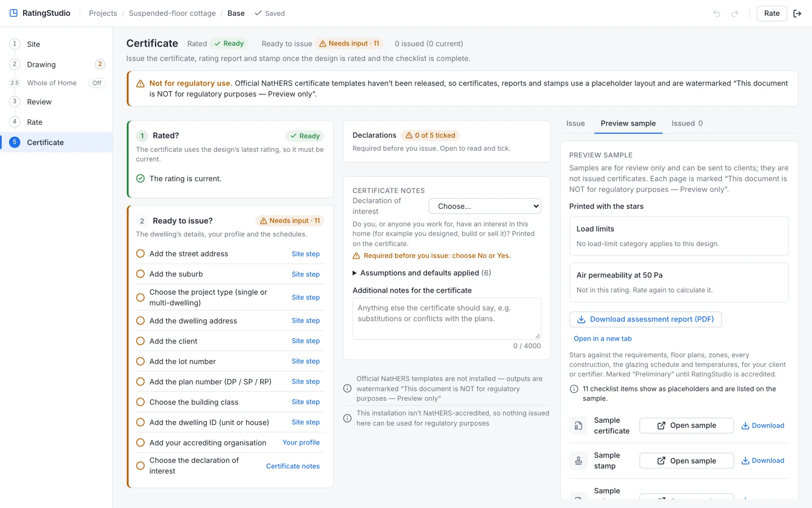Viewport: 812px width, 508px height.
Task: Click the sign-out exit icon
Action: 797,13
